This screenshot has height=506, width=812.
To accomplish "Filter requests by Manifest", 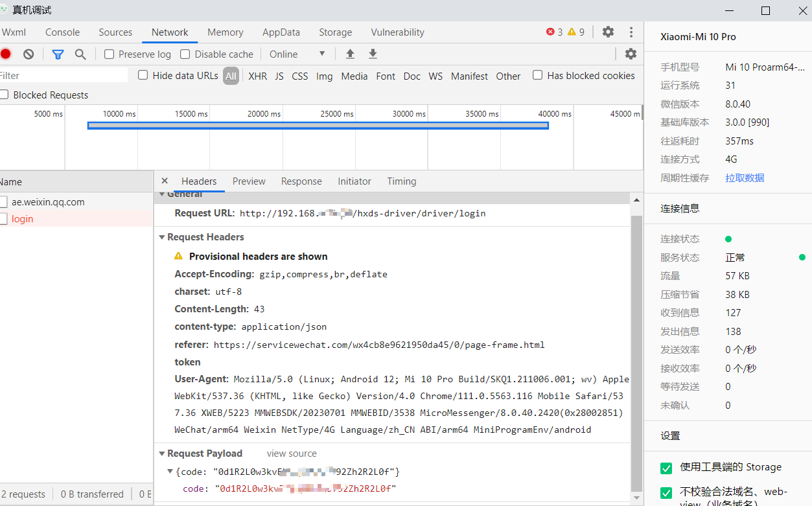I will point(470,76).
